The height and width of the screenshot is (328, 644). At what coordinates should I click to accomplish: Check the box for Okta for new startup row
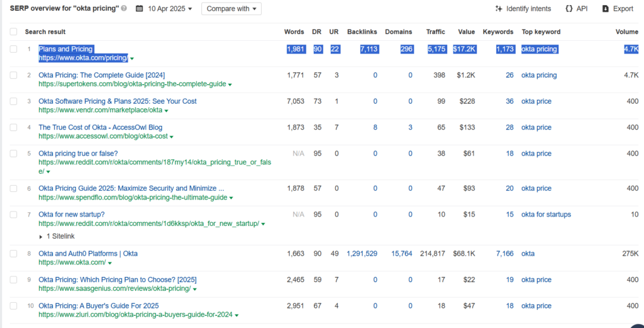click(14, 215)
